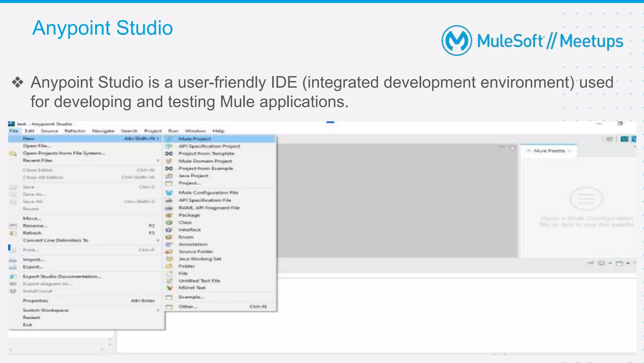Click the MUnit Test icon
Screen dimensions: 644x363
pos(169,288)
